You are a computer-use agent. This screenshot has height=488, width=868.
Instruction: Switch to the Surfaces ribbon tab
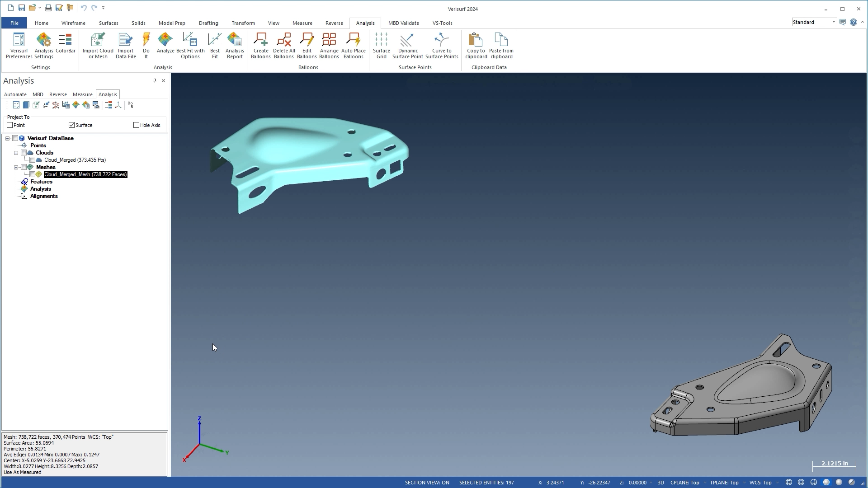pos(108,23)
